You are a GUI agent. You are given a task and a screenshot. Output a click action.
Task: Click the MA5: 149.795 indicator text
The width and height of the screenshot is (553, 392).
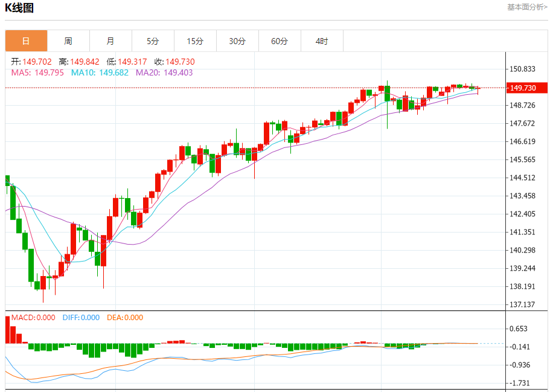[37, 72]
